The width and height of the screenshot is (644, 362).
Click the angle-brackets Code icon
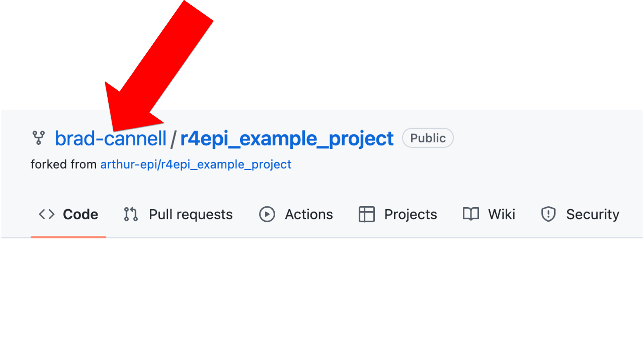point(47,214)
